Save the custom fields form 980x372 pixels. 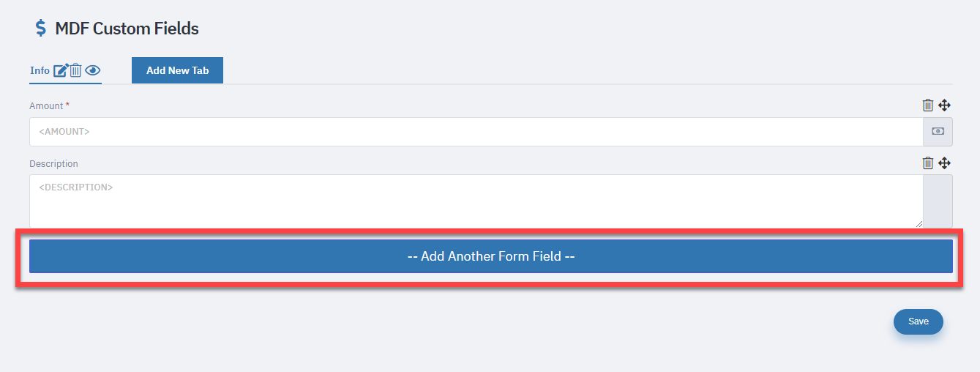tap(919, 321)
